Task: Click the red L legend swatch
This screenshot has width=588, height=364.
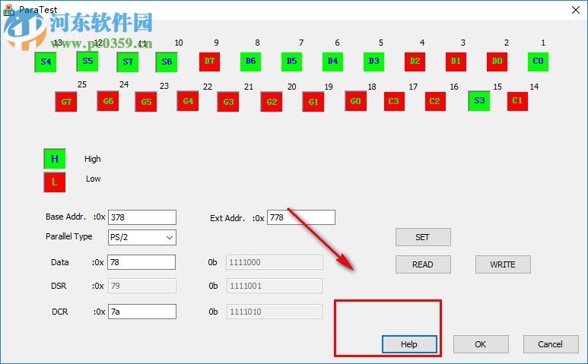Action: click(55, 182)
